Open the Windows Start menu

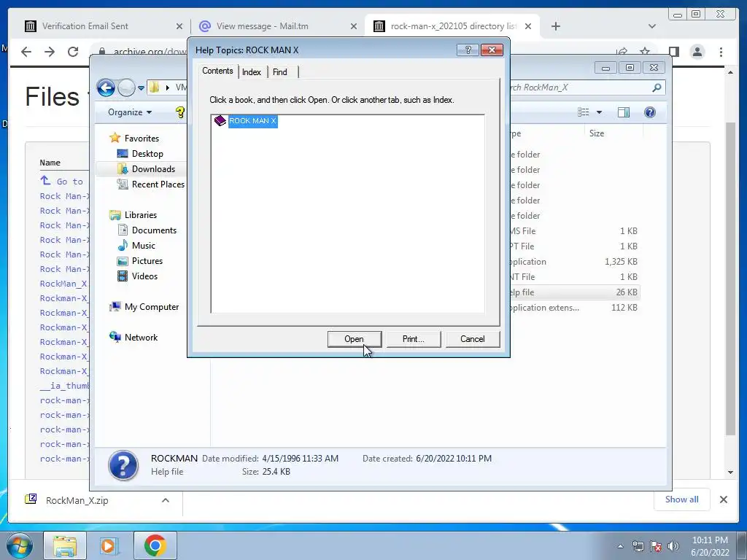(19, 545)
